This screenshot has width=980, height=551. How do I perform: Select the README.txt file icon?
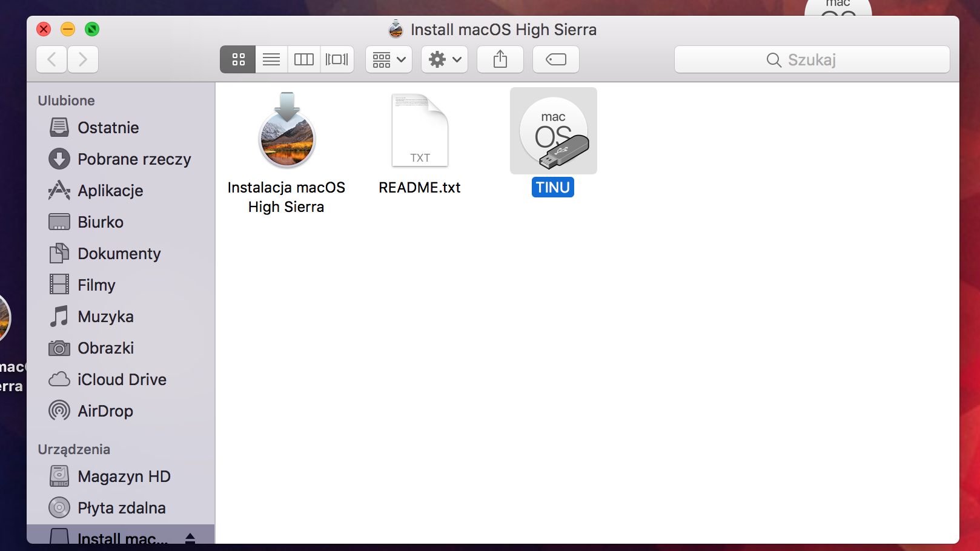[420, 130]
